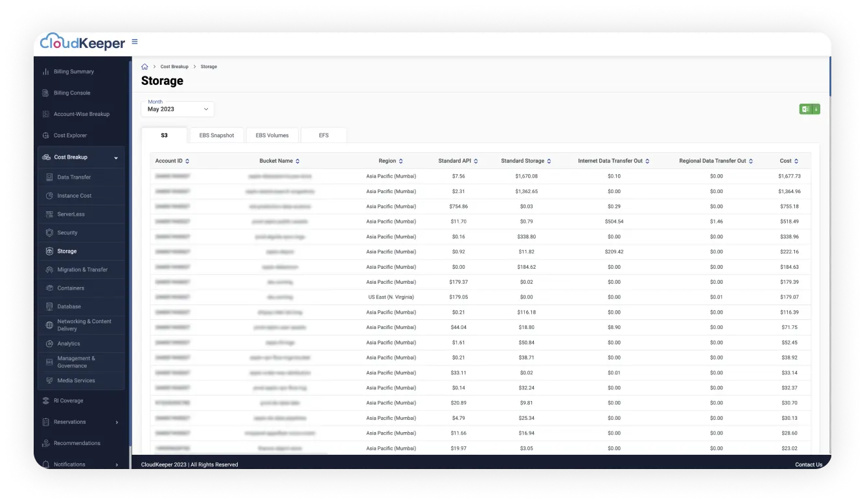Click the Database icon
The width and height of the screenshot is (865, 504).
coord(50,306)
